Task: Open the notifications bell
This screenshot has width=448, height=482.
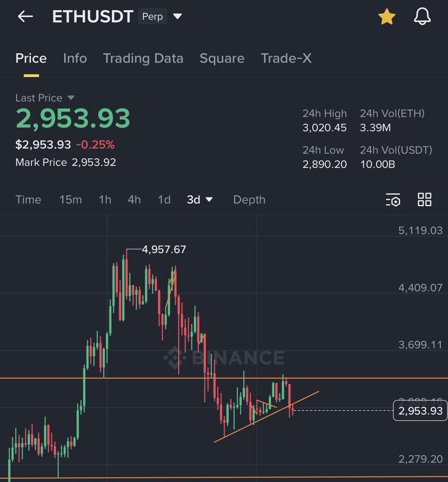Action: (x=422, y=16)
